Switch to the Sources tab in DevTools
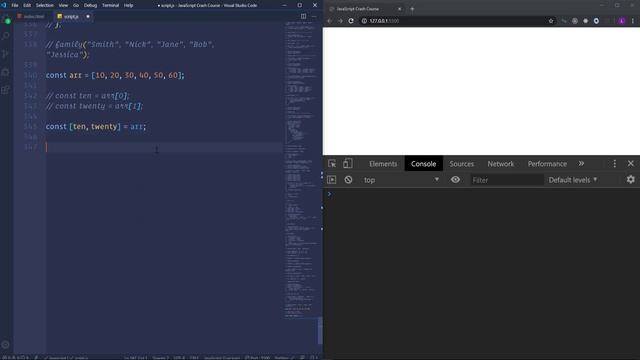The width and height of the screenshot is (640, 360). 462,164
